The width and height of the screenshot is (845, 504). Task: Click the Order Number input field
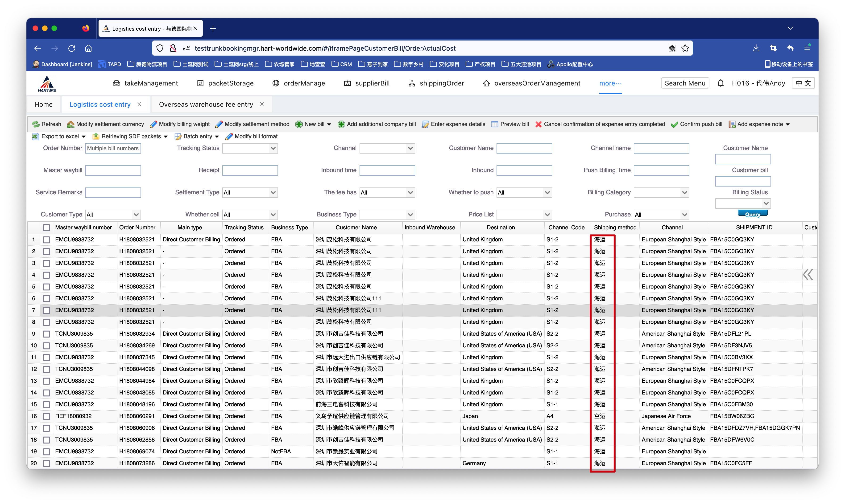coord(113,148)
